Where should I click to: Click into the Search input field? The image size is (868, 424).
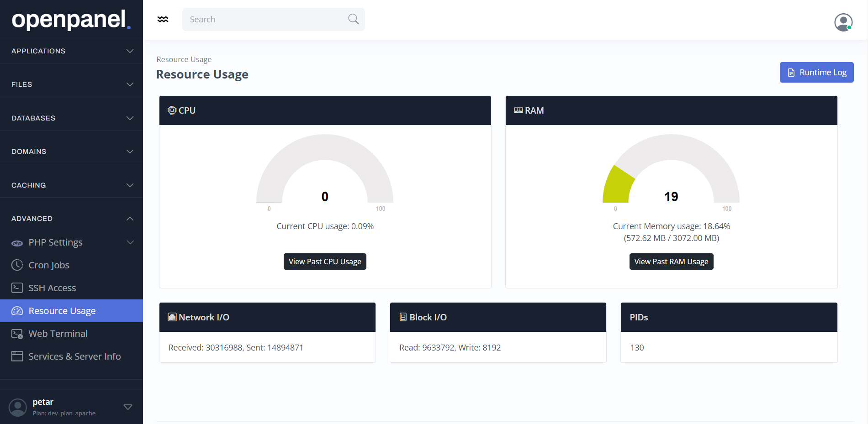click(x=265, y=19)
